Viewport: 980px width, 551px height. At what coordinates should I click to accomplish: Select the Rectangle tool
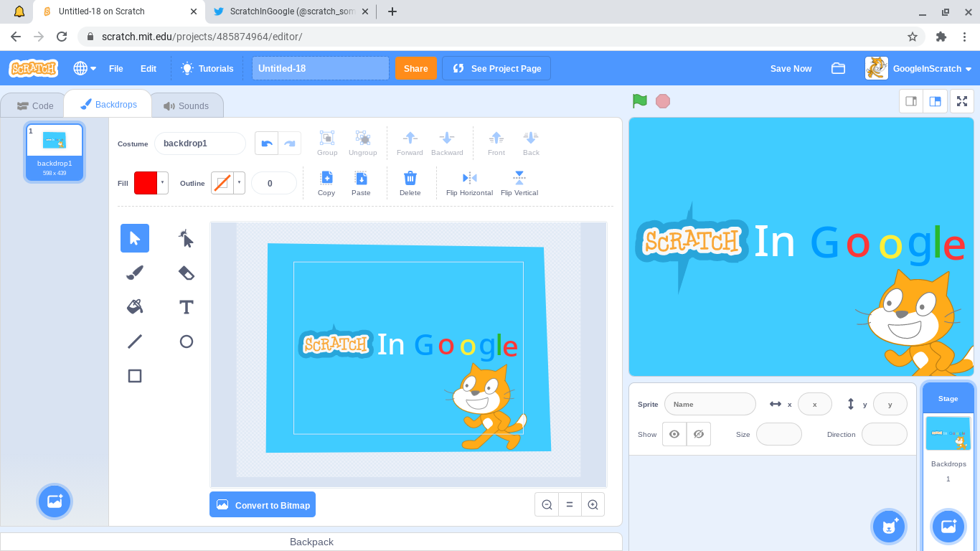point(135,376)
